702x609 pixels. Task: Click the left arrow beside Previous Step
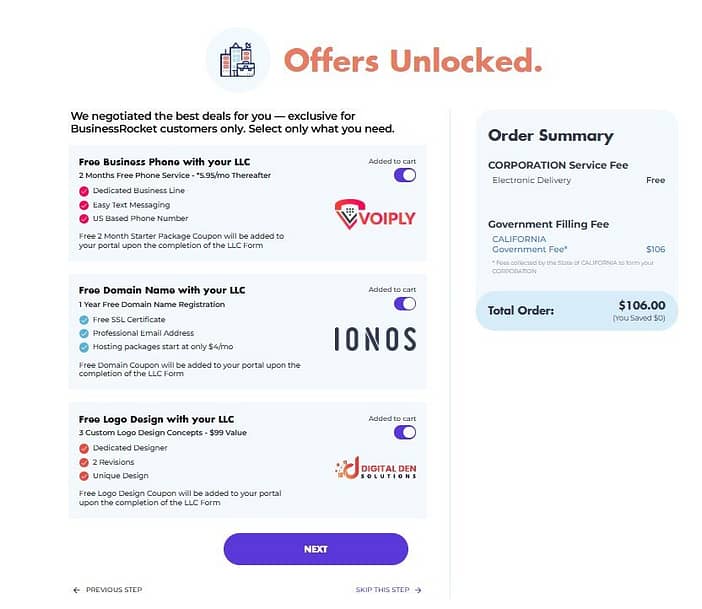coord(77,590)
